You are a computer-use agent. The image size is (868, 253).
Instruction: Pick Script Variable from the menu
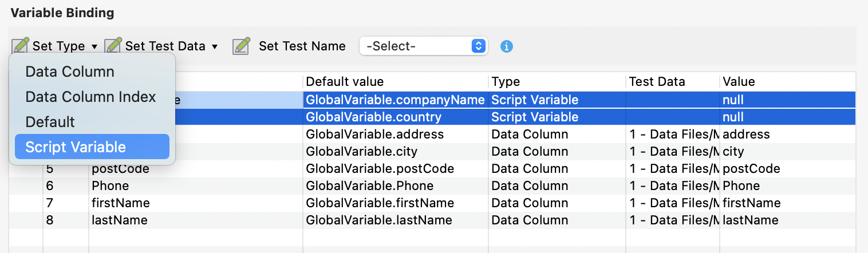[x=76, y=147]
